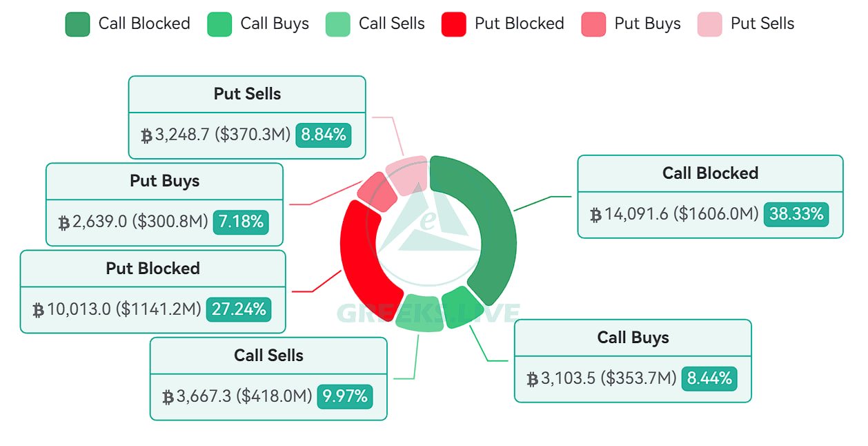Click the Call Sells legend label
This screenshot has height=446, width=868.
(392, 23)
